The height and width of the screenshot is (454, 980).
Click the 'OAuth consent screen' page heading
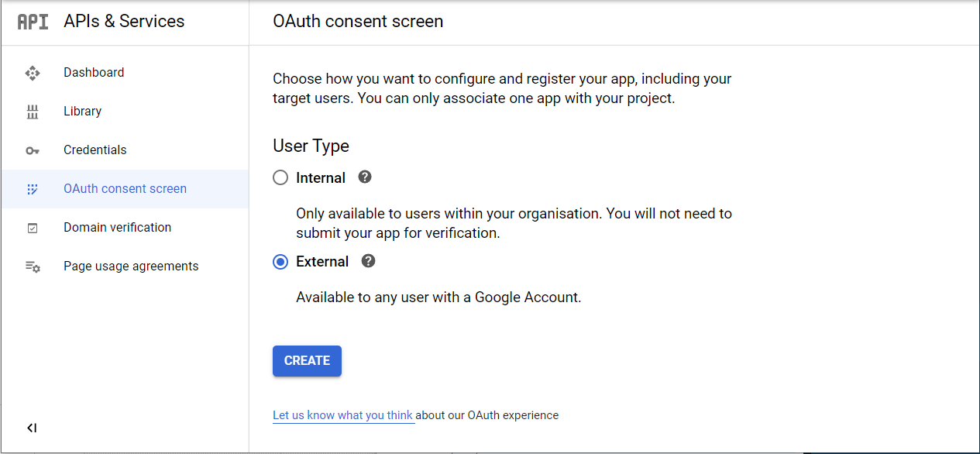(358, 22)
